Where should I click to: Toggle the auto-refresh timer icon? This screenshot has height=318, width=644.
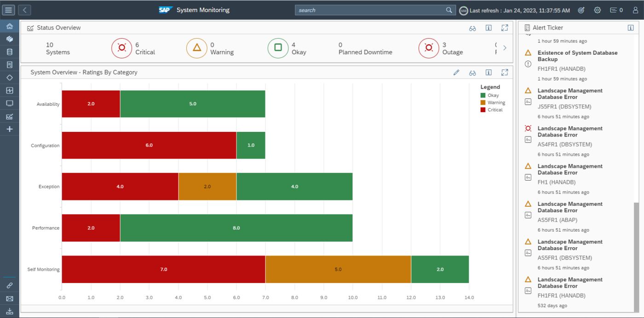[x=464, y=10]
